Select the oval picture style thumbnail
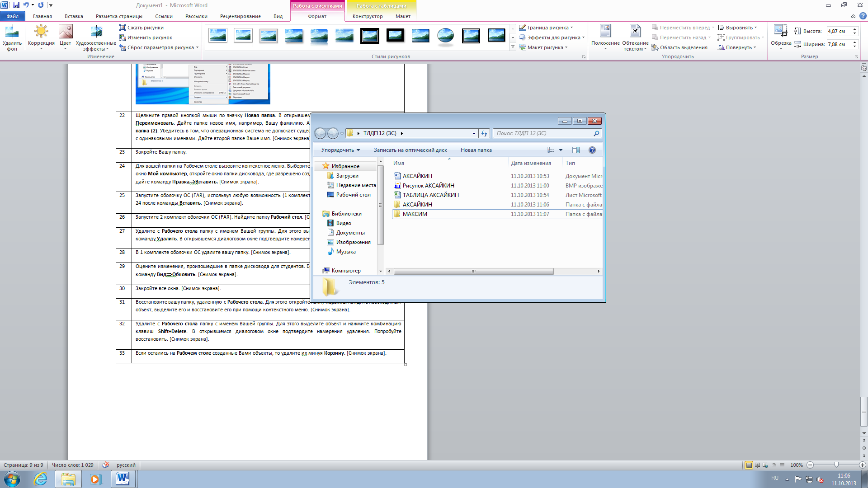 [x=445, y=36]
